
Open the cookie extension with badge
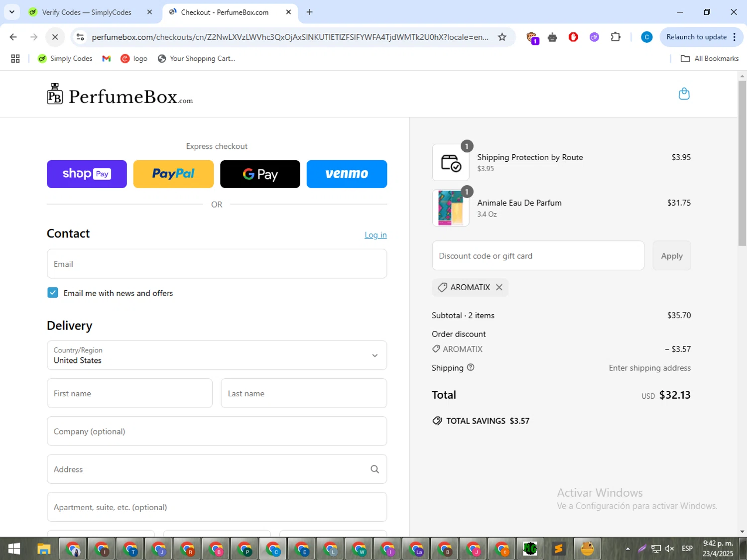tap(532, 38)
